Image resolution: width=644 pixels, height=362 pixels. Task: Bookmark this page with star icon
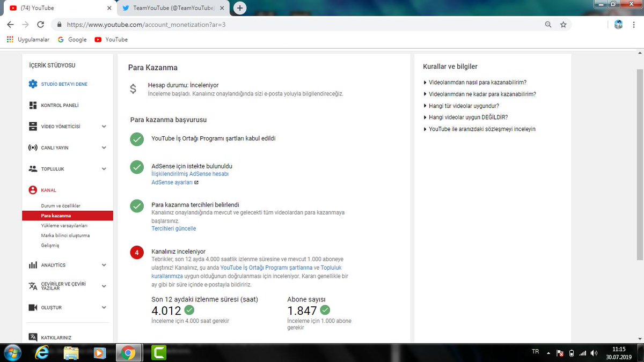563,25
